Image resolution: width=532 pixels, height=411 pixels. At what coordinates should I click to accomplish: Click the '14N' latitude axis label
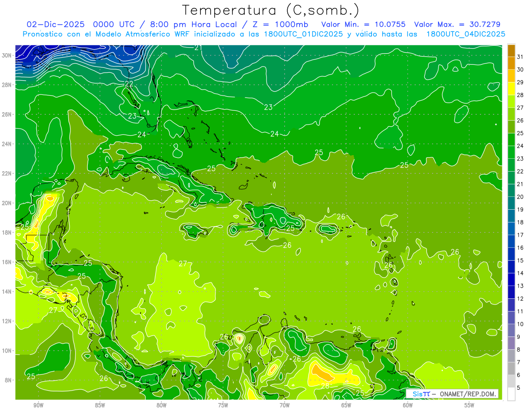[x=8, y=291]
